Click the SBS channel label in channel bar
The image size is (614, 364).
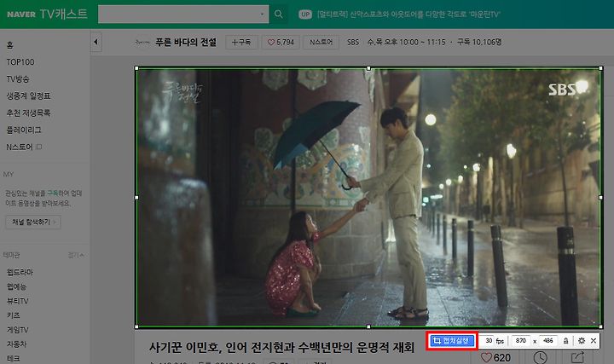[353, 43]
